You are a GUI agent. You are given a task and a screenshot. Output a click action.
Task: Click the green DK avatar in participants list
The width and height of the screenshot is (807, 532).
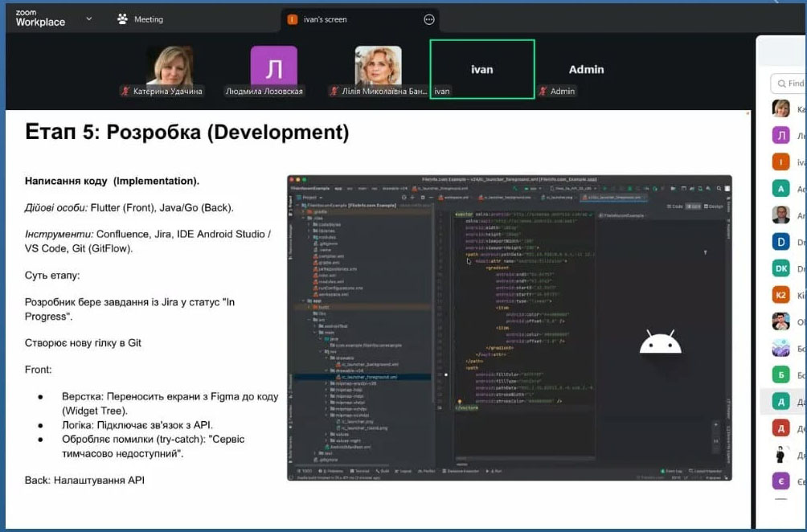[780, 268]
